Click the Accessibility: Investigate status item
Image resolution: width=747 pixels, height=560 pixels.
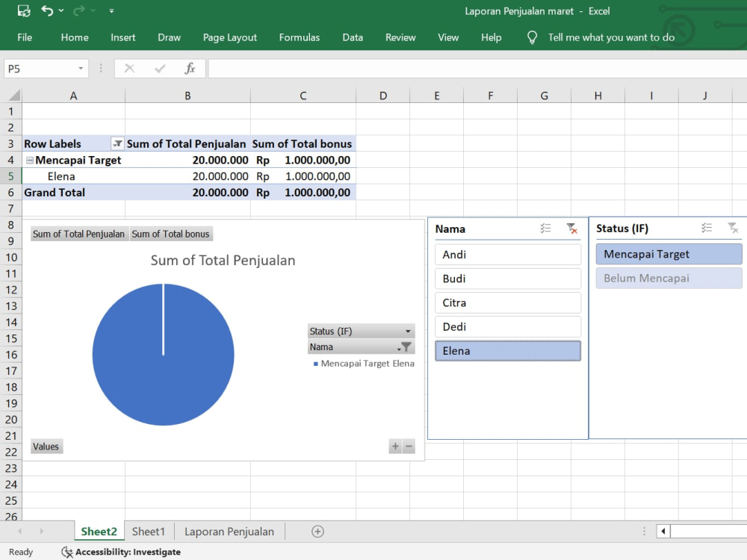pos(121,552)
